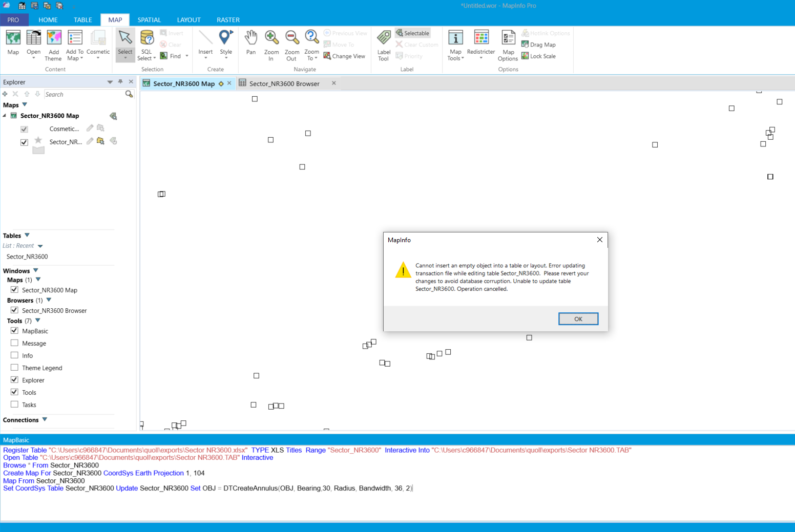Image resolution: width=795 pixels, height=532 pixels.
Task: Click the Add To Map icon
Action: 75,38
